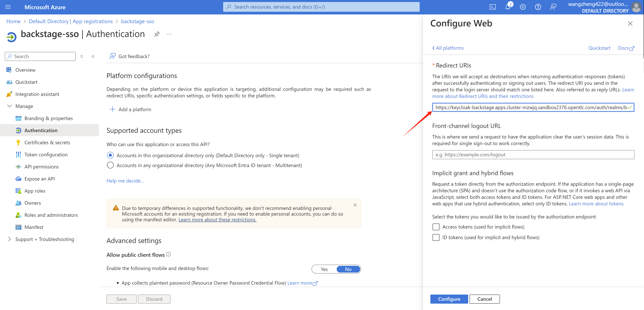Image resolution: width=644 pixels, height=310 pixels.
Task: Open Certificates & secrets menu item
Action: 47,143
